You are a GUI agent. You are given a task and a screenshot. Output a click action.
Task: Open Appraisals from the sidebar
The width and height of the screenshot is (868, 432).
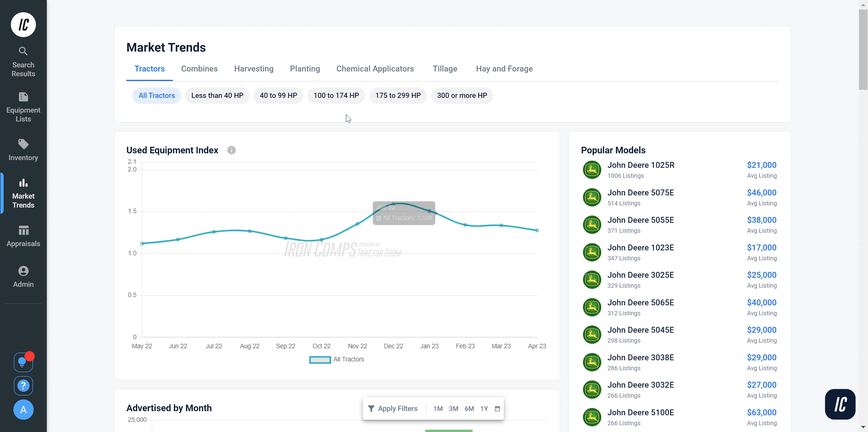point(23,236)
